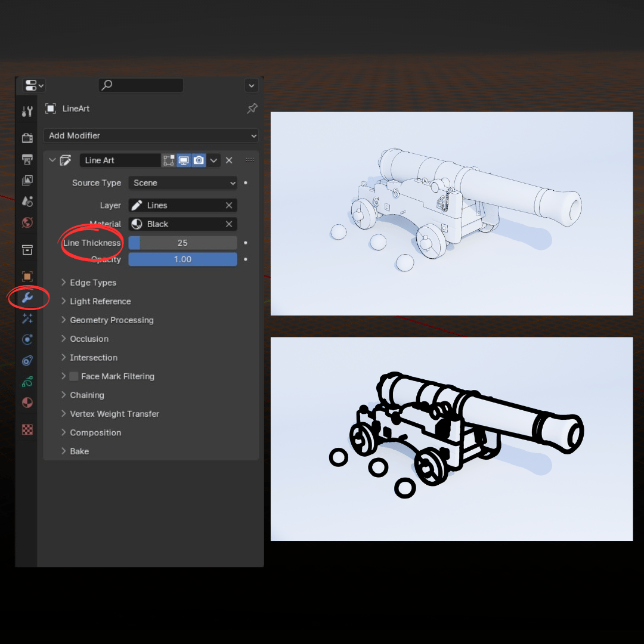The image size is (644, 644).
Task: Open the Material properties tab
Action: click(27, 403)
